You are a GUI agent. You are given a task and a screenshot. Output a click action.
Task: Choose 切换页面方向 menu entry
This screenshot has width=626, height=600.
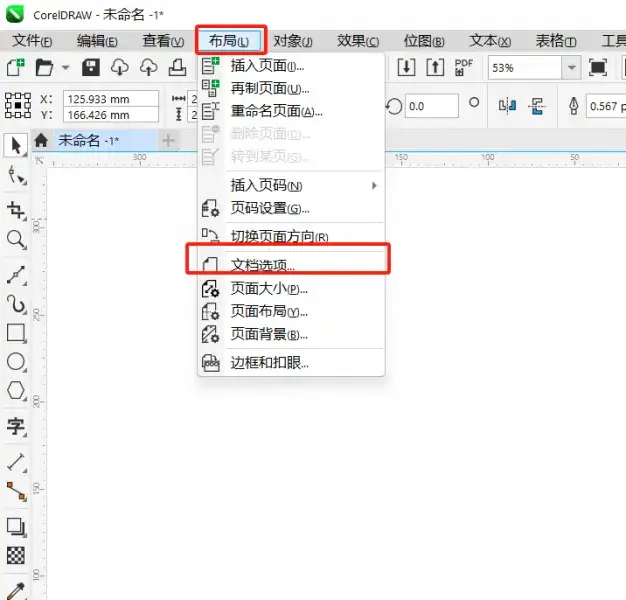[x=291, y=236]
